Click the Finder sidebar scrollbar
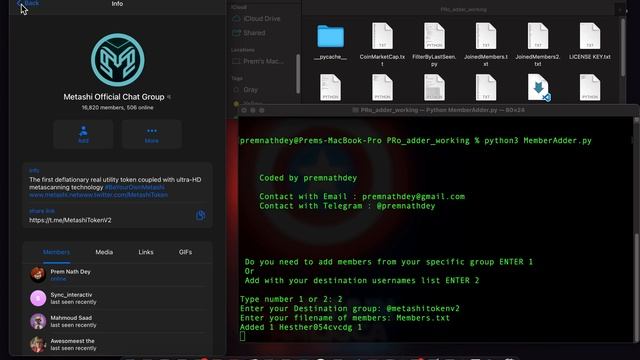Viewport: 640px width, 360px height. point(298,74)
